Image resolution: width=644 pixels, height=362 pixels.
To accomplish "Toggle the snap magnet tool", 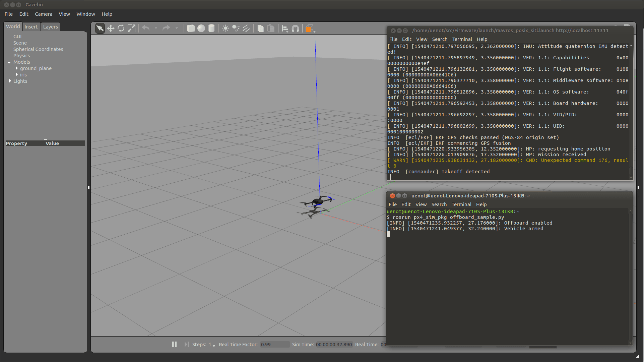I will pyautogui.click(x=295, y=28).
